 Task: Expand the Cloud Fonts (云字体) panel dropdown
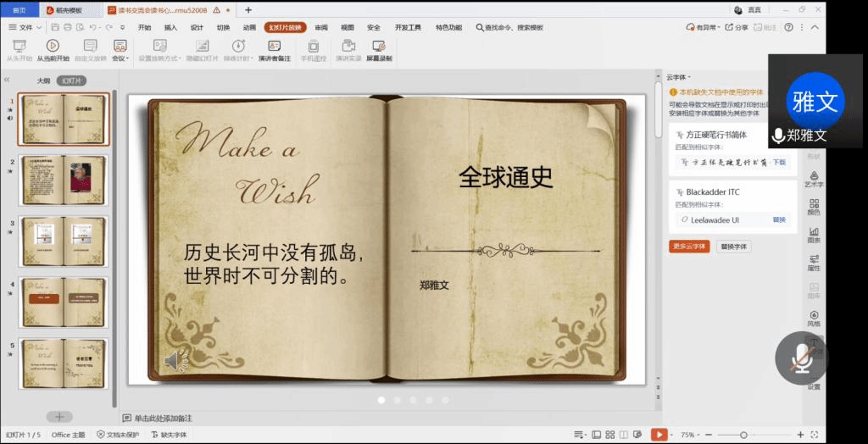pos(680,77)
